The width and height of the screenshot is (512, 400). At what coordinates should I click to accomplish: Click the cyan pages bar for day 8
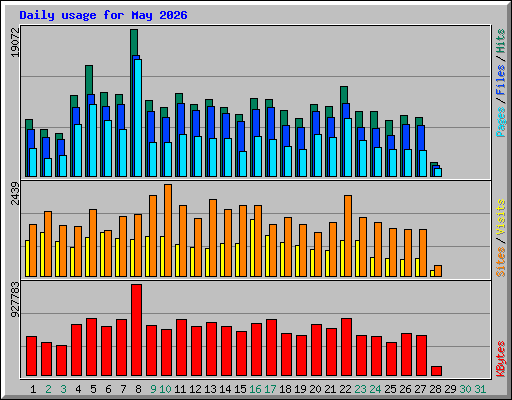pyautogui.click(x=138, y=118)
